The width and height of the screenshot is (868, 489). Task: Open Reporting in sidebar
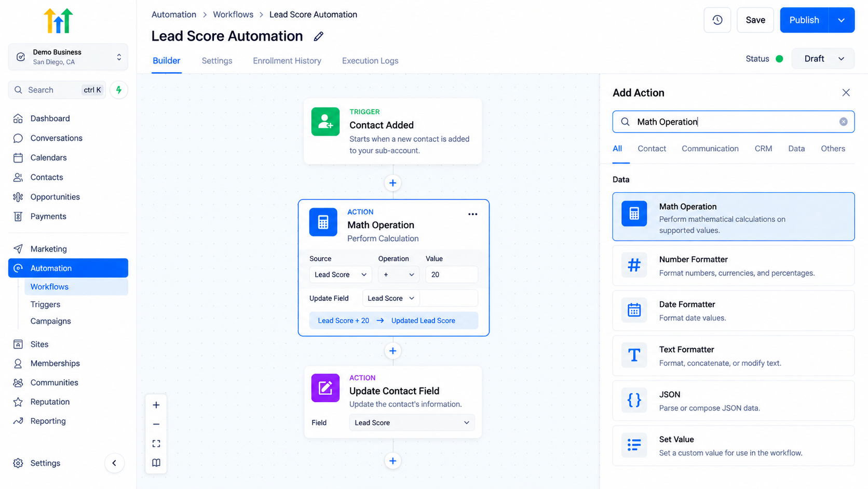48,421
